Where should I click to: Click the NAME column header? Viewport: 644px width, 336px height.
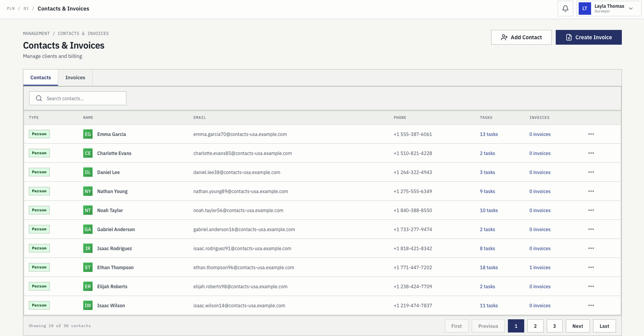pos(88,118)
